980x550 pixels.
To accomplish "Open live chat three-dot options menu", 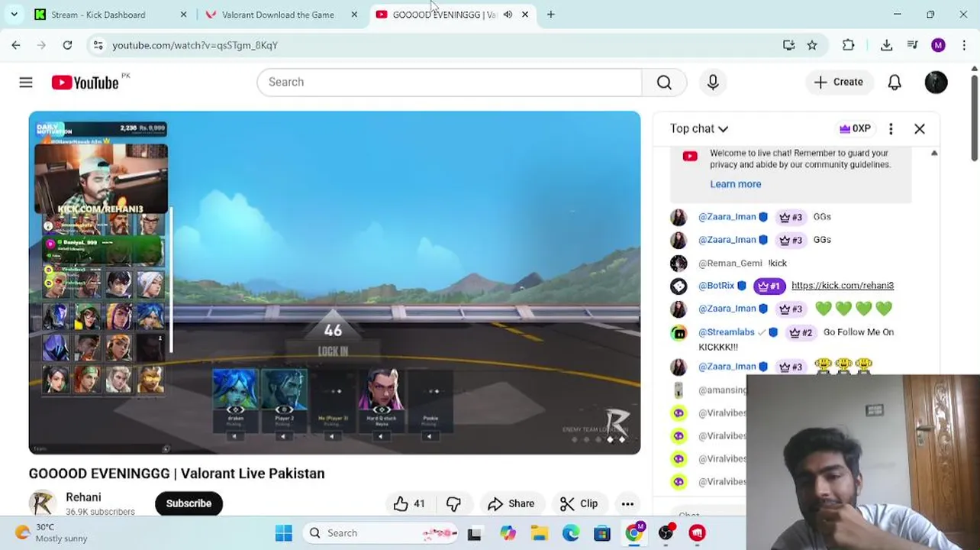I will coord(891,129).
